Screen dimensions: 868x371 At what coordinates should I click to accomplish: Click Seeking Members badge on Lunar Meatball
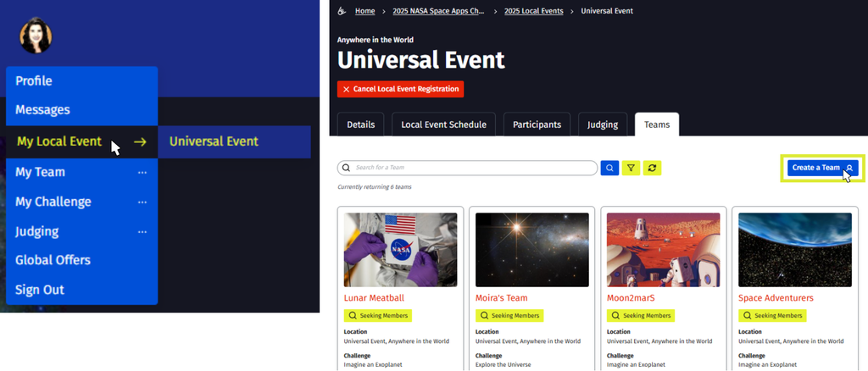pos(378,316)
